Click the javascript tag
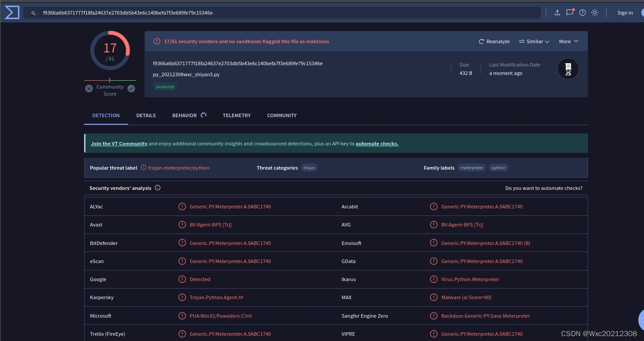Screen dimensions: 644x341 165,87
